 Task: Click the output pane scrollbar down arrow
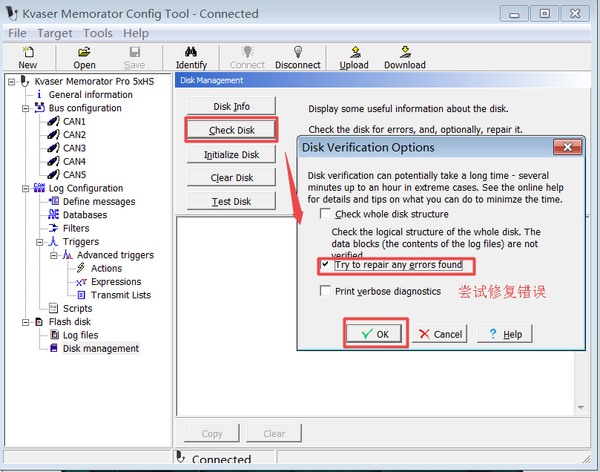(x=581, y=407)
